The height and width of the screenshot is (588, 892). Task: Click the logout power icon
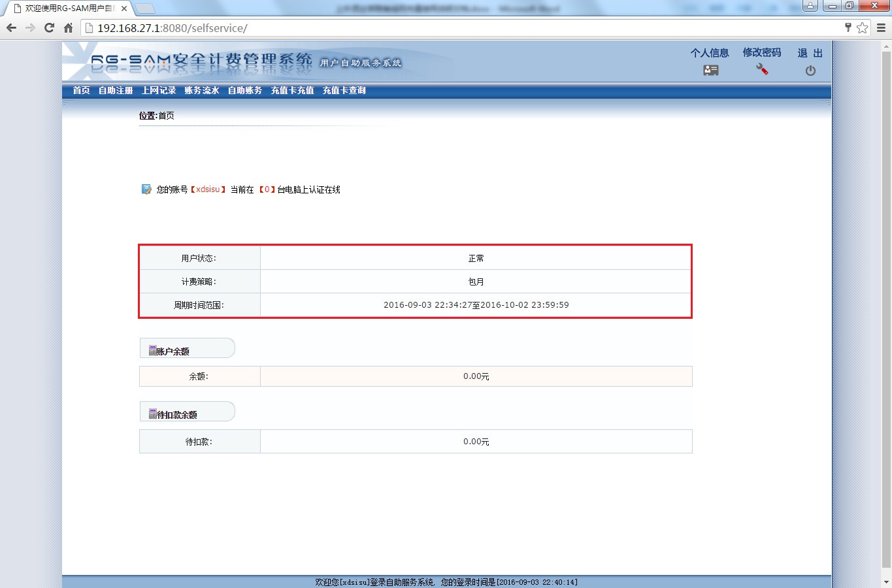coord(810,71)
